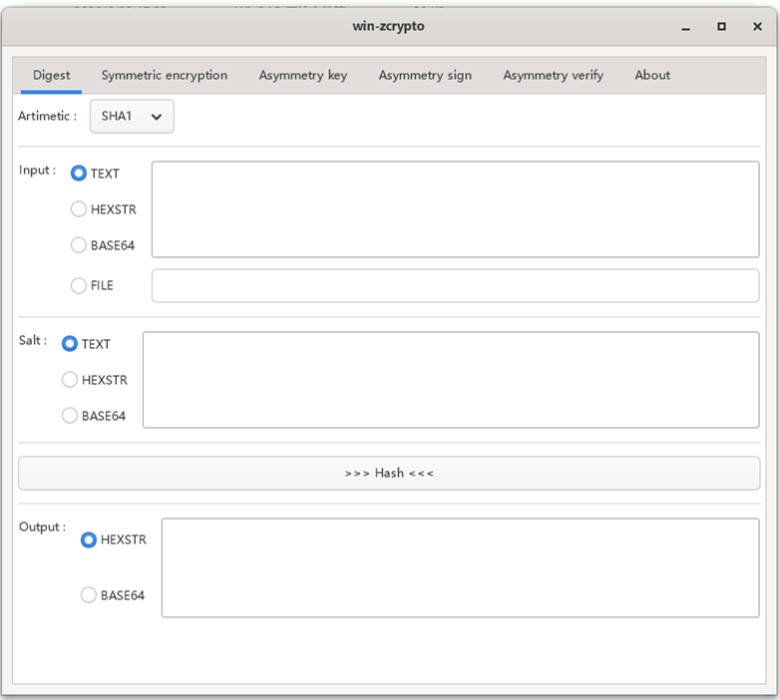
Task: Select HEXSTR as the Salt format
Action: (x=95, y=380)
